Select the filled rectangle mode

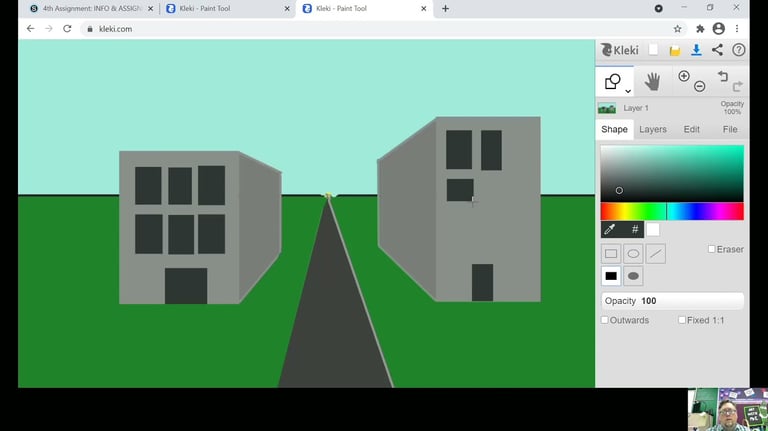tap(611, 276)
